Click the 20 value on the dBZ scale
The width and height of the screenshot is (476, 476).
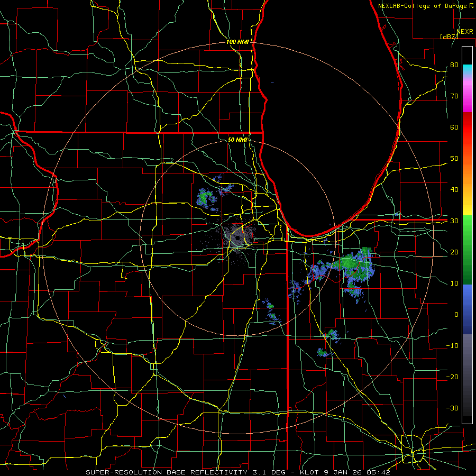click(x=454, y=252)
